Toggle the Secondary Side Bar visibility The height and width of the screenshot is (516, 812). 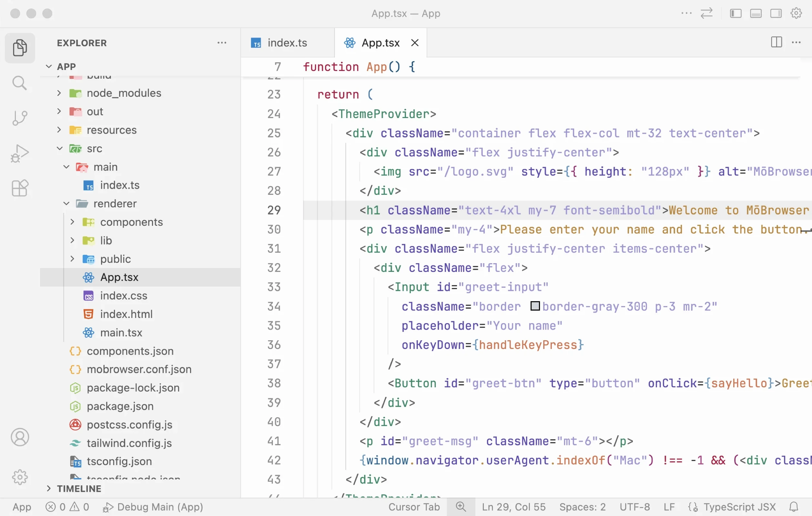776,13
